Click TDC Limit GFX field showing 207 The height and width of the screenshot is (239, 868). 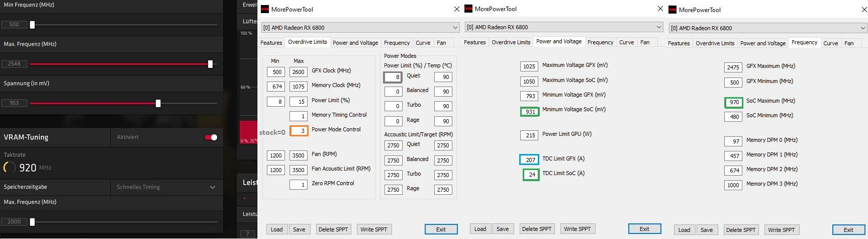pyautogui.click(x=529, y=160)
